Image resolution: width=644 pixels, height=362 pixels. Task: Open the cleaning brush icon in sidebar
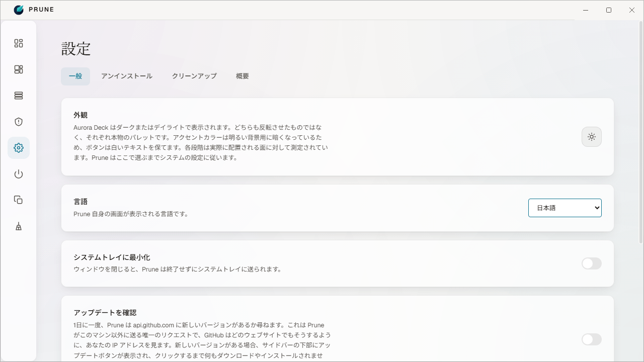[19, 226]
